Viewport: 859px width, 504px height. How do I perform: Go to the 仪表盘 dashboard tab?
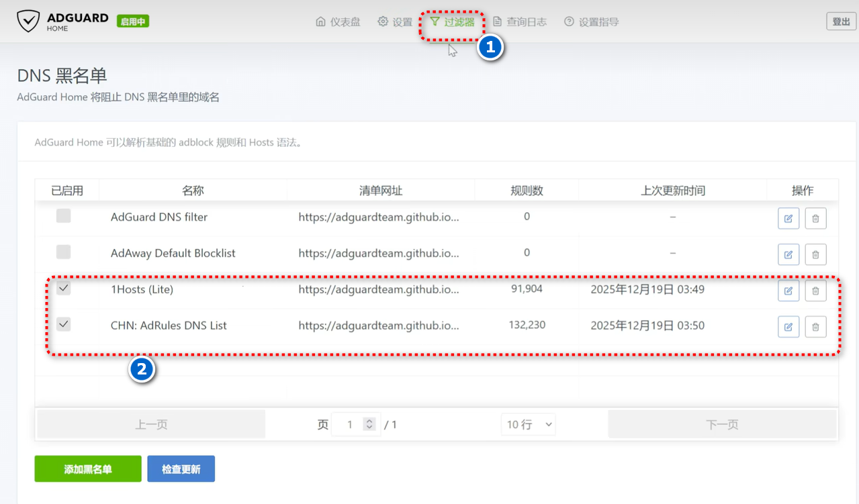(338, 22)
